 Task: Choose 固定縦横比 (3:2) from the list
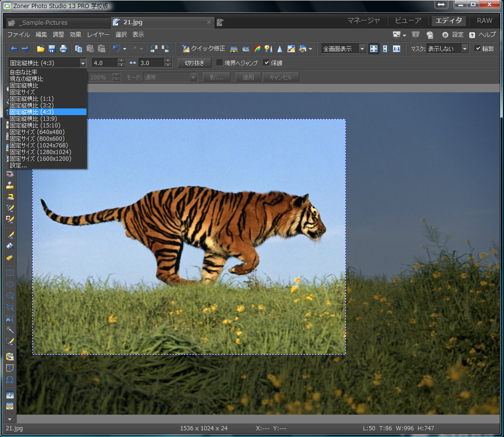31,105
